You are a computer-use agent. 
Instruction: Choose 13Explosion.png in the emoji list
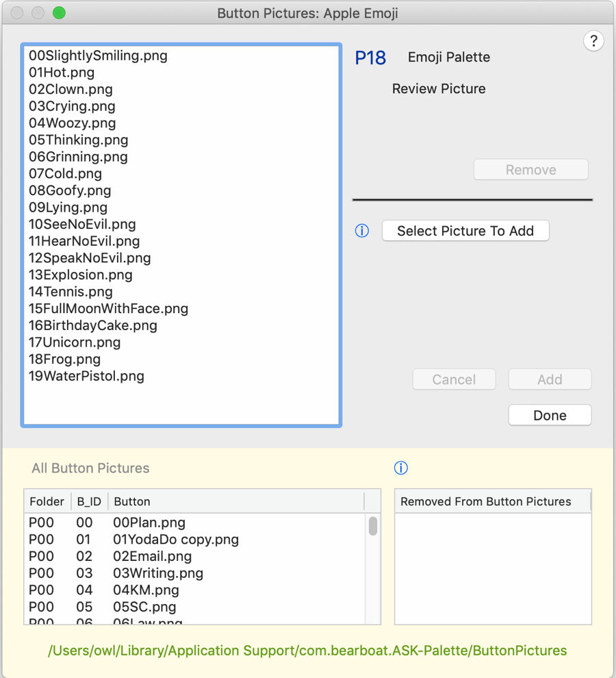pyautogui.click(x=81, y=275)
